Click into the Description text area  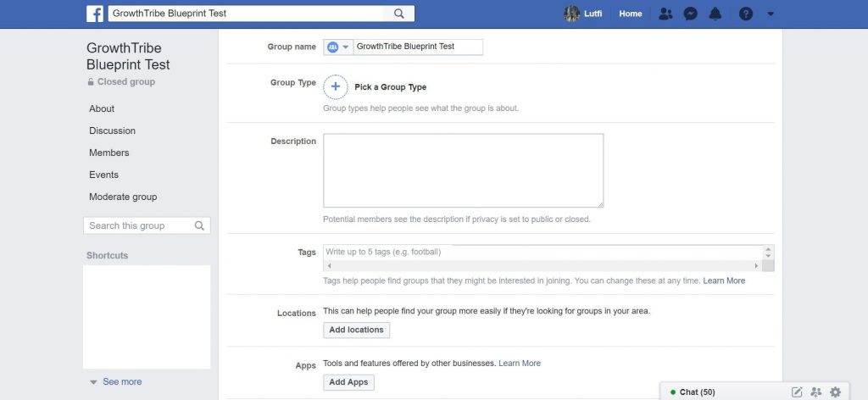pyautogui.click(x=464, y=170)
